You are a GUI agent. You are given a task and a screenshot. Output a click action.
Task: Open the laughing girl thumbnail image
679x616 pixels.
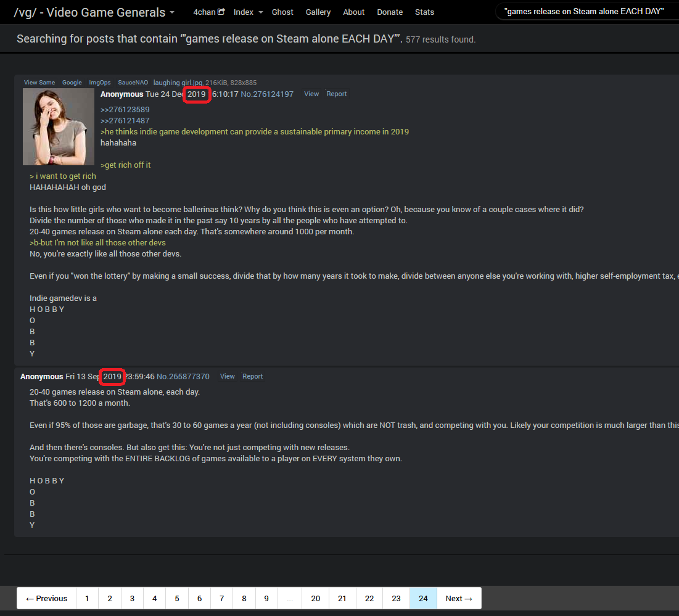(59, 127)
